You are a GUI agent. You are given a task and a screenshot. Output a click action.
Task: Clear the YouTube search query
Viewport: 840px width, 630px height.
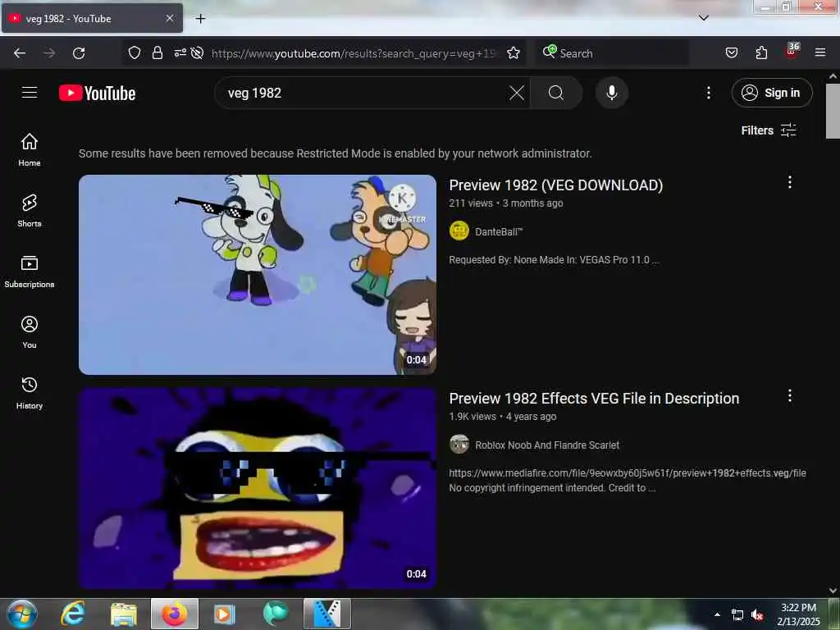click(517, 93)
